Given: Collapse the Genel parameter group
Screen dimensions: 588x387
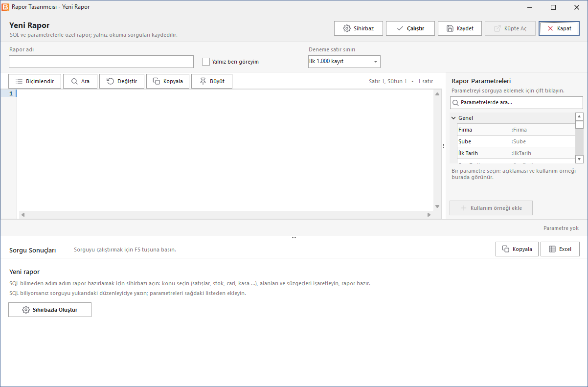Looking at the screenshot, I should pyautogui.click(x=453, y=118).
